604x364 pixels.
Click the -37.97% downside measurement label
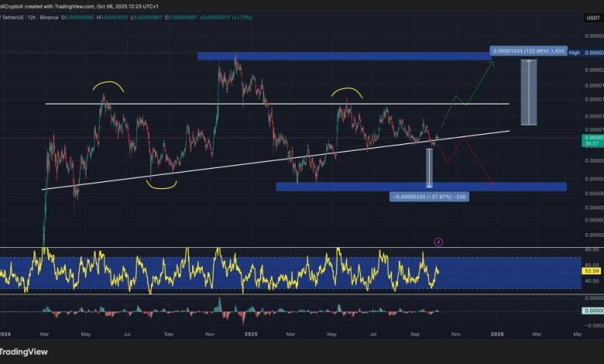click(x=430, y=197)
